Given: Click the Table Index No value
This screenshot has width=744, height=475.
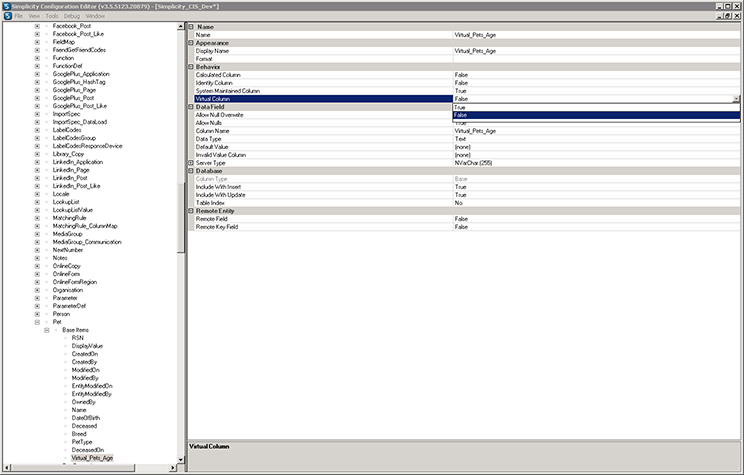Looking at the screenshot, I should coord(458,203).
